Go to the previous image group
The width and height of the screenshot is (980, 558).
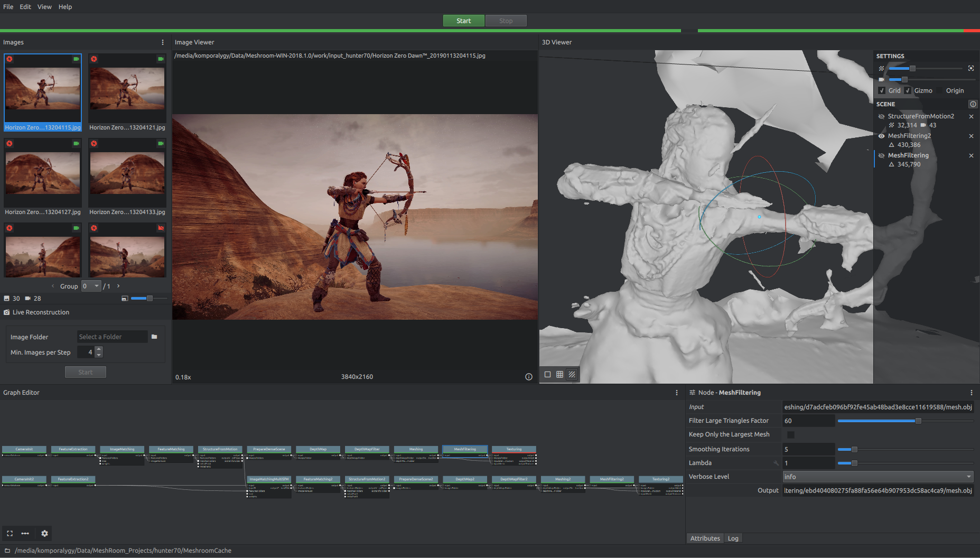pyautogui.click(x=53, y=286)
